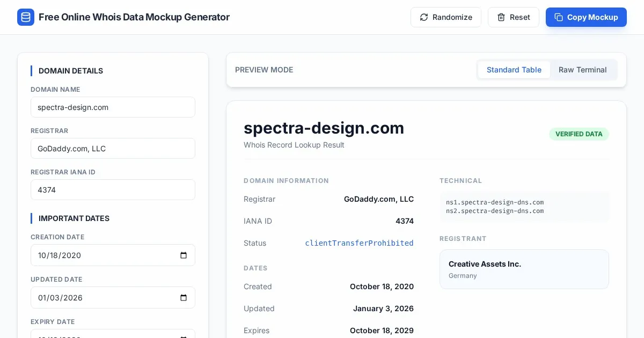Click the nameservers code block
Image resolution: width=644 pixels, height=338 pixels.
(524, 207)
